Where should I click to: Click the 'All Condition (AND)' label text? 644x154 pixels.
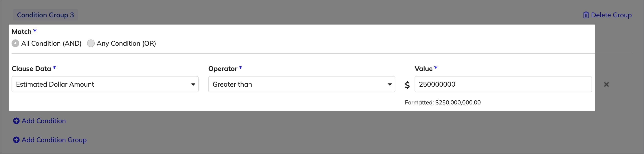click(x=51, y=44)
